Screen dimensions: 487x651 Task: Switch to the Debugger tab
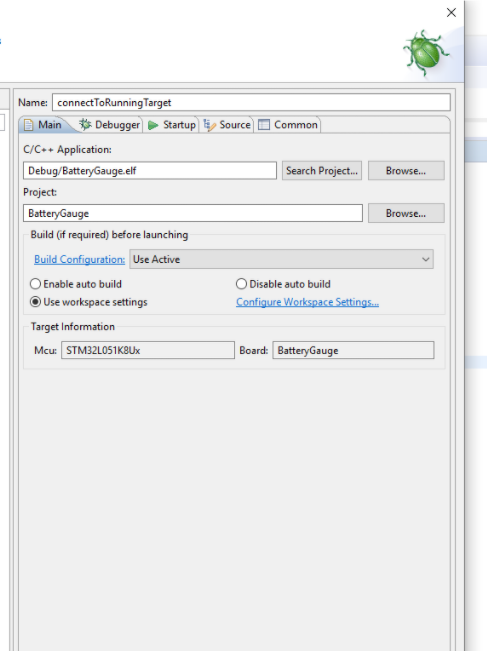coord(110,125)
